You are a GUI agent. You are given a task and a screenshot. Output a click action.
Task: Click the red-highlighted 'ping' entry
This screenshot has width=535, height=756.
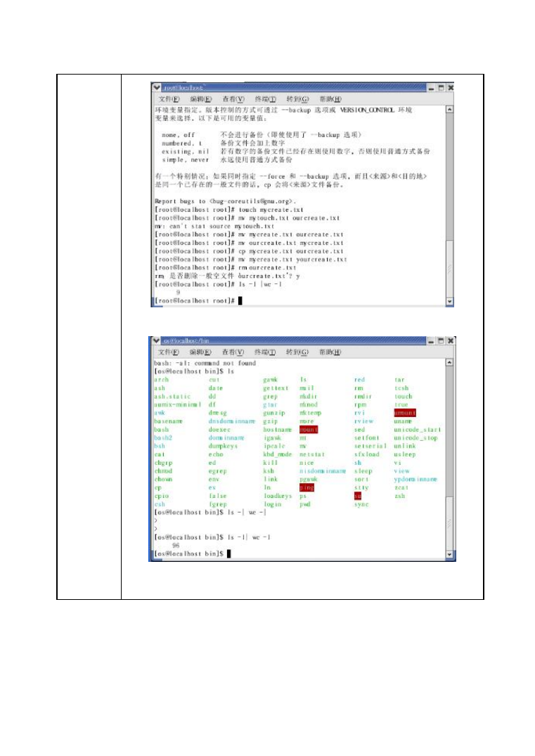pos(307,487)
